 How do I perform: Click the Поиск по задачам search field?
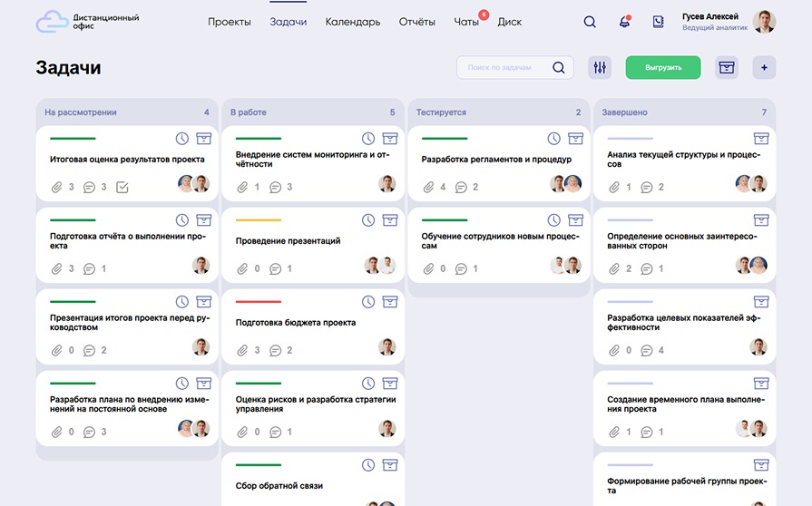coord(508,67)
